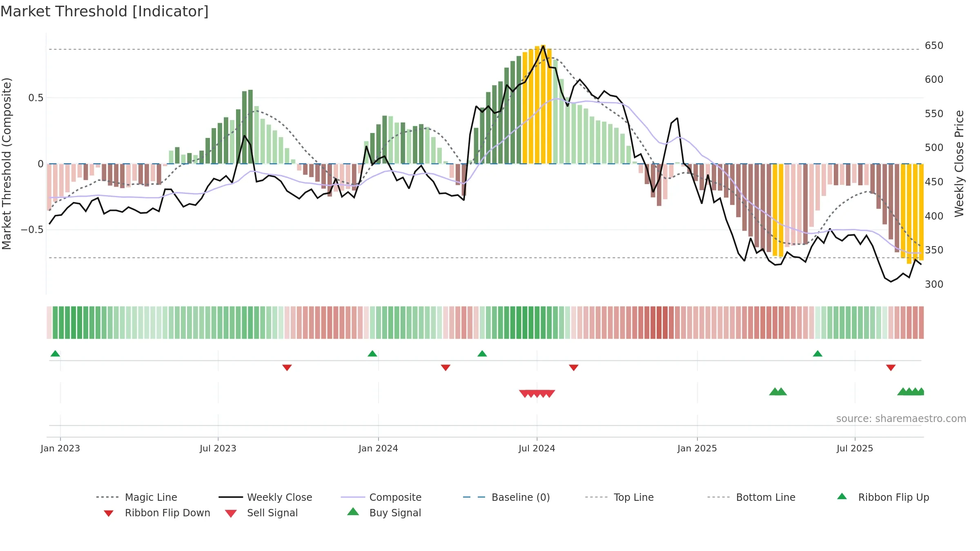The height and width of the screenshot is (551, 980).
Task: Click the Market Threshold (Composite) axis title
Action: point(7,163)
